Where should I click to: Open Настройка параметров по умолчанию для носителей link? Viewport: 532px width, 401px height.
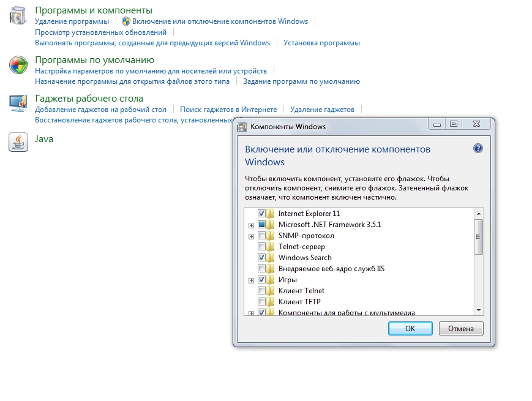click(151, 71)
